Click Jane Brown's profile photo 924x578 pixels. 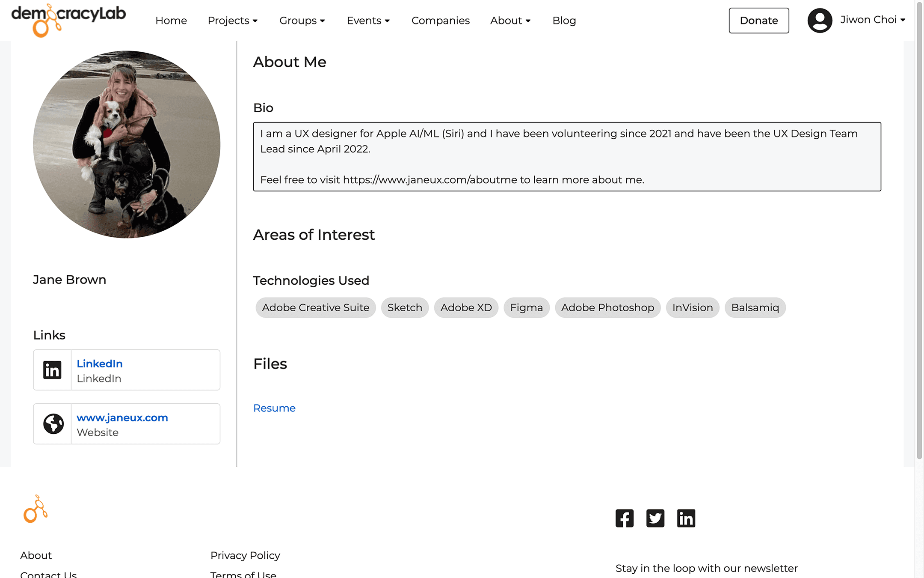tap(127, 144)
